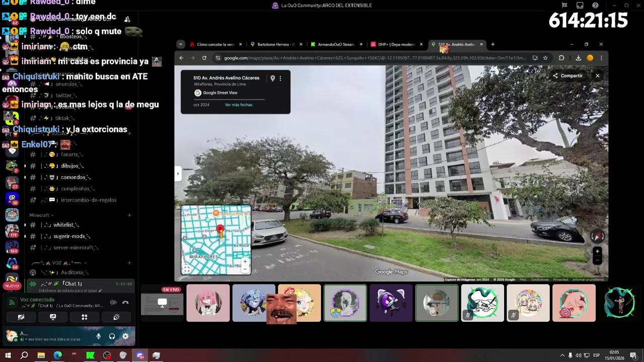Image resolution: width=644 pixels, height=362 pixels.
Task: Click browser back arrow
Action: point(182,58)
